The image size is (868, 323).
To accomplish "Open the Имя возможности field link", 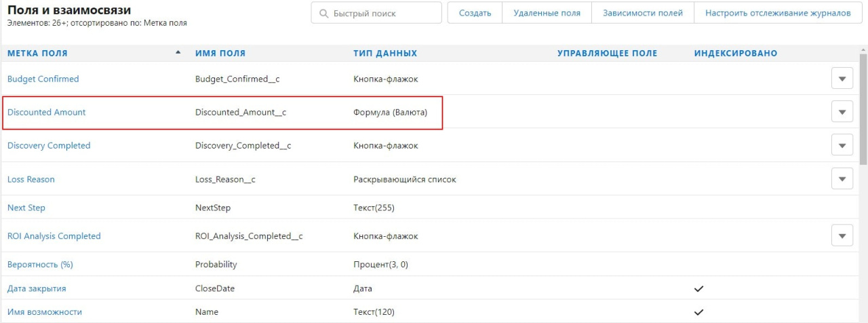I will (44, 311).
